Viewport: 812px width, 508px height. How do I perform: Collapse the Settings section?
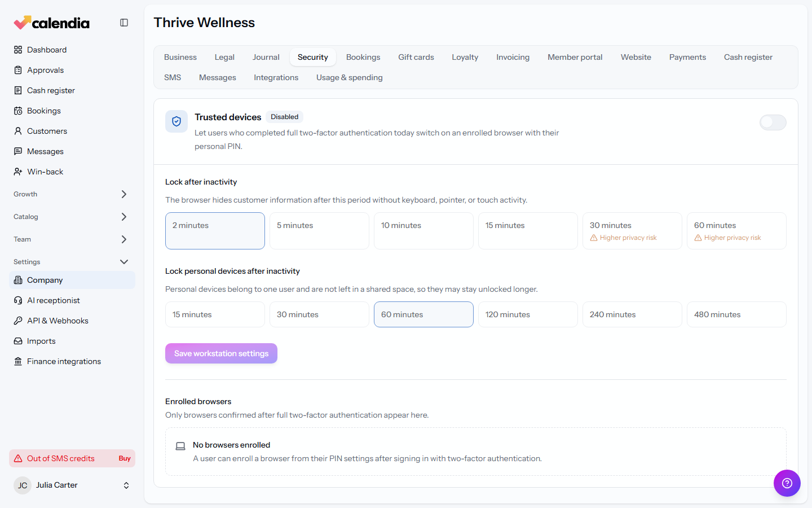pyautogui.click(x=72, y=262)
